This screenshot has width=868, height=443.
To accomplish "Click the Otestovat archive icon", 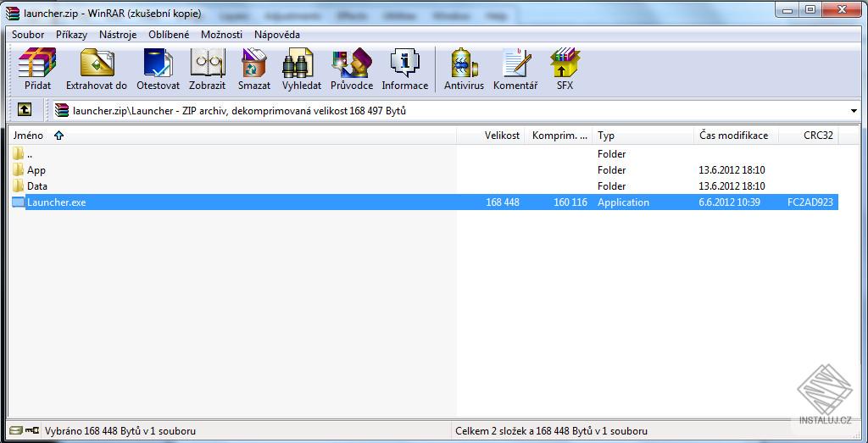I will 158,62.
